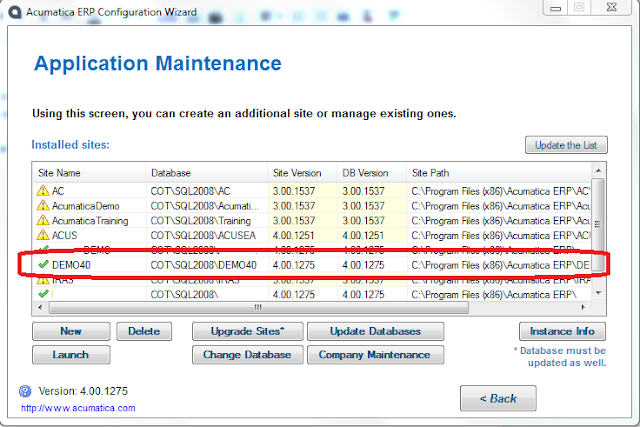Minimize the Configuration Wizard window

[x=556, y=7]
